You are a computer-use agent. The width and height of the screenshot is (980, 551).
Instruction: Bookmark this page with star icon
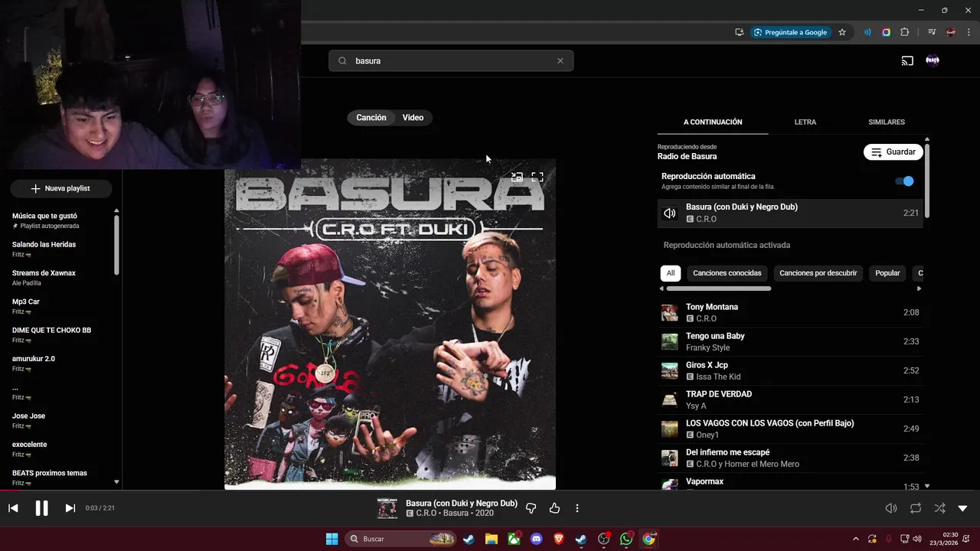pyautogui.click(x=842, y=32)
